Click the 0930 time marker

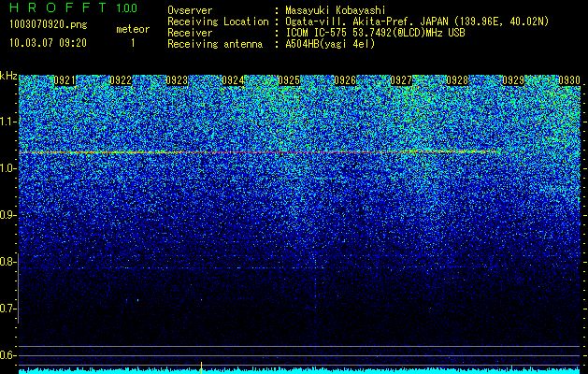click(569, 80)
